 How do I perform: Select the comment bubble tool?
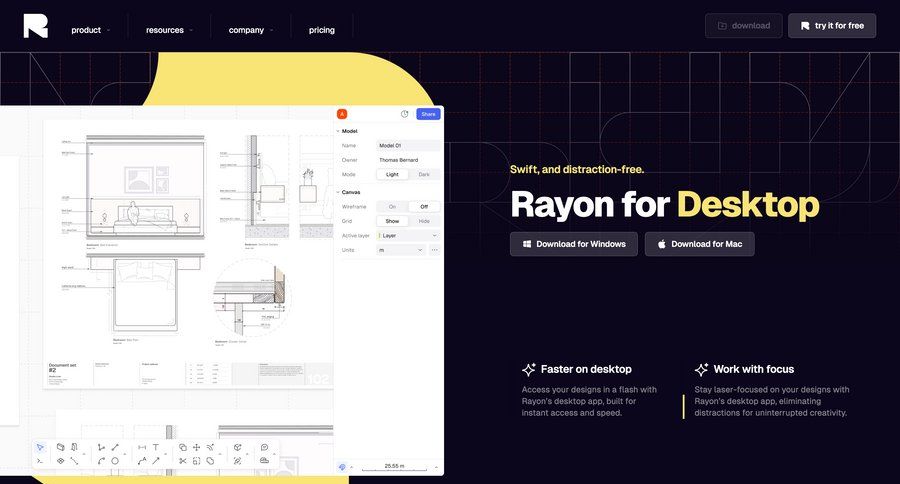tap(265, 447)
